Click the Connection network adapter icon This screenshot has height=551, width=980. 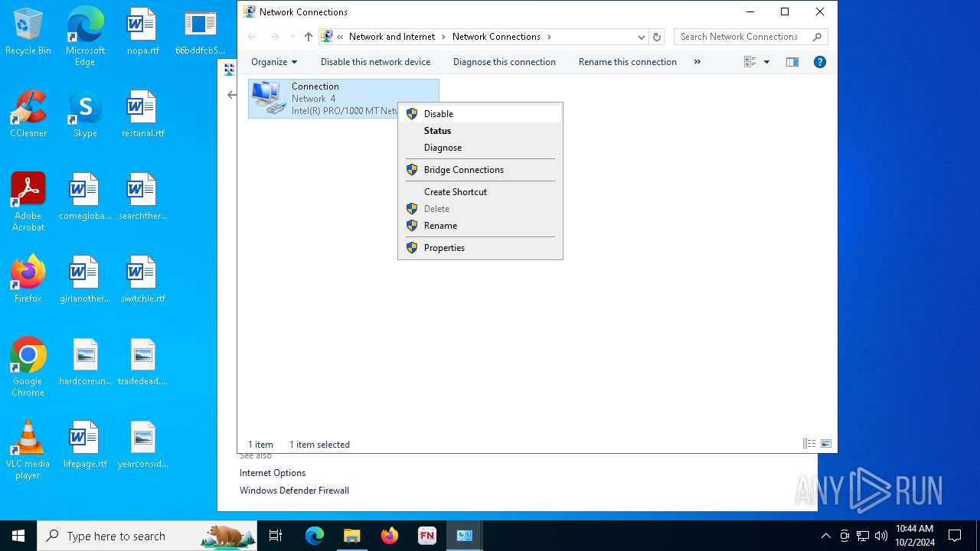[269, 98]
